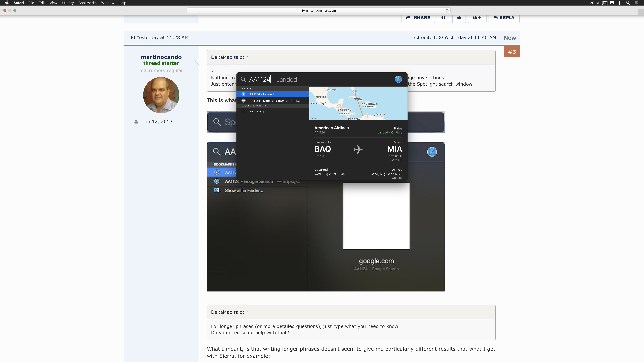Open a new tab with plus button
Viewport: 644px width, 362px height.
(x=641, y=12)
